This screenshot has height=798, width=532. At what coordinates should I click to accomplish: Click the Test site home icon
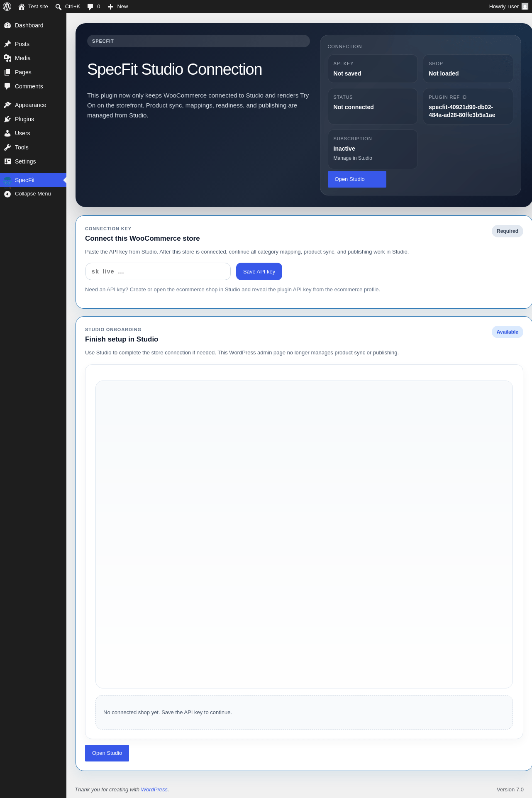[22, 7]
